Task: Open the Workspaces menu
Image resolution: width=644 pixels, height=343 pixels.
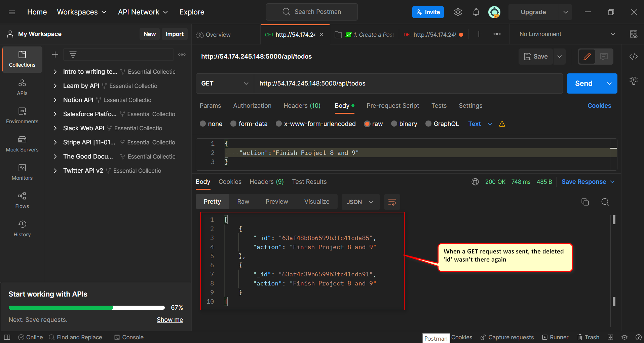Action: pos(82,12)
